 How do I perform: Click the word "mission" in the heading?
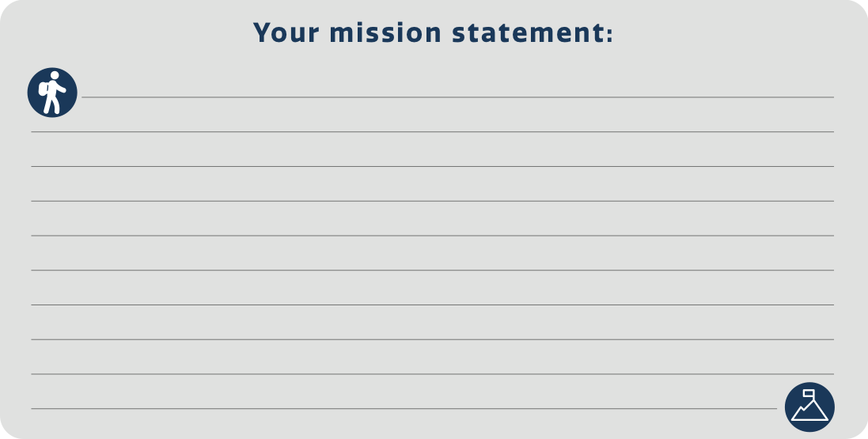click(x=385, y=32)
